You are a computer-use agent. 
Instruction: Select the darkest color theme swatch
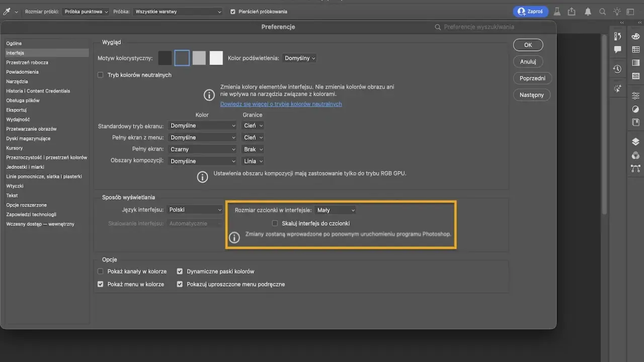165,58
